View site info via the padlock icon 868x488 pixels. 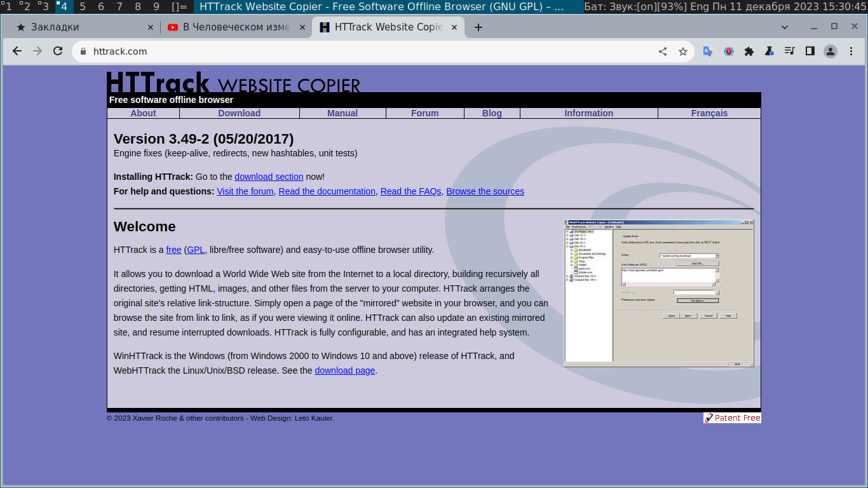point(83,51)
